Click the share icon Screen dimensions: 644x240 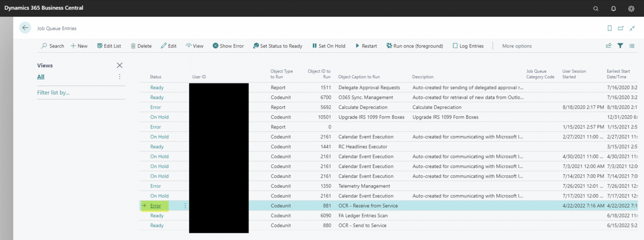click(608, 46)
